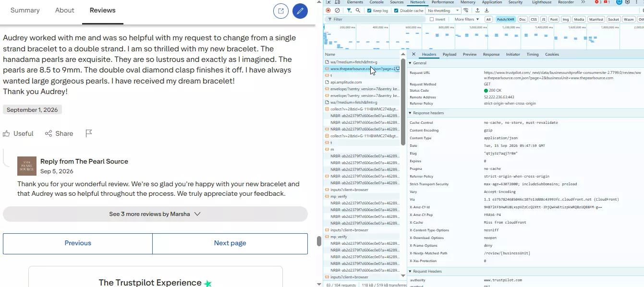Go to the Previous reviews page

coord(78,243)
